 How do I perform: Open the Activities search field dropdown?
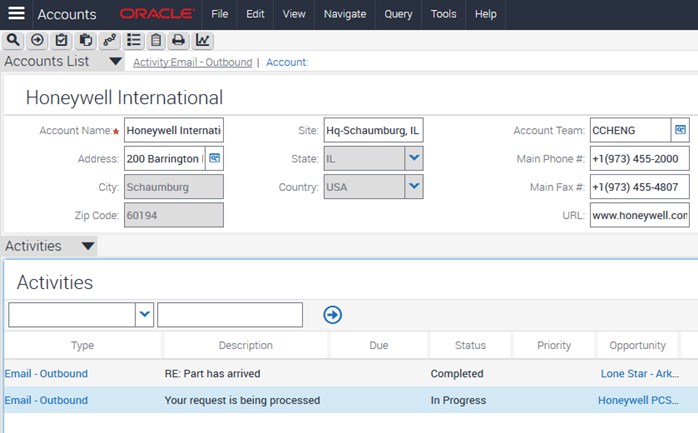pos(144,315)
